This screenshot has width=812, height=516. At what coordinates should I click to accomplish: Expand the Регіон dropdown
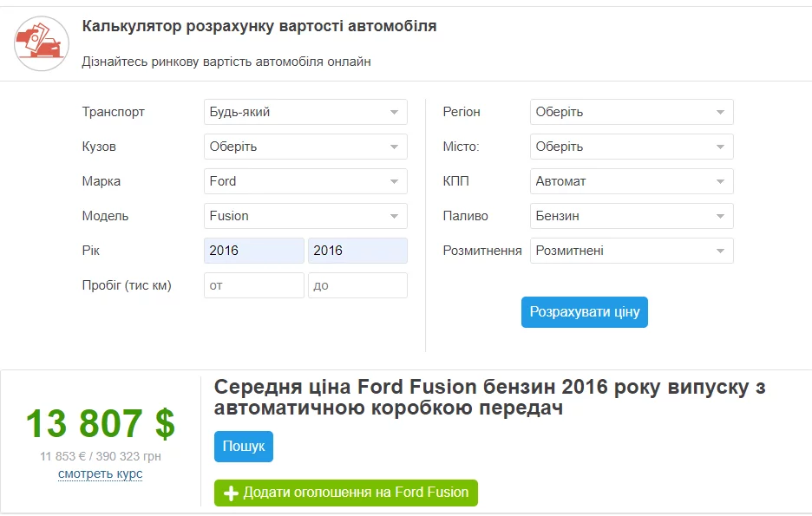(x=632, y=112)
